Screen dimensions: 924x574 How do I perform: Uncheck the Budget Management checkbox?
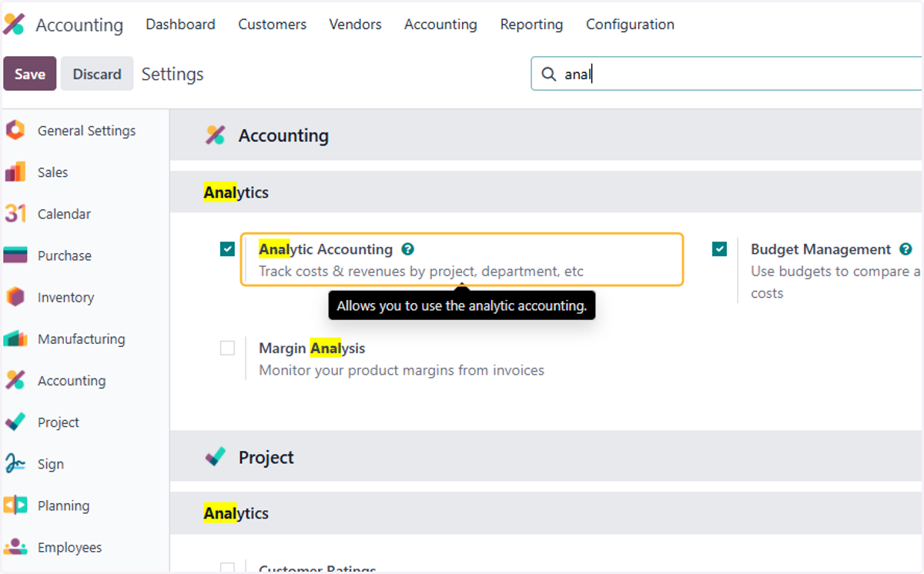click(x=719, y=249)
